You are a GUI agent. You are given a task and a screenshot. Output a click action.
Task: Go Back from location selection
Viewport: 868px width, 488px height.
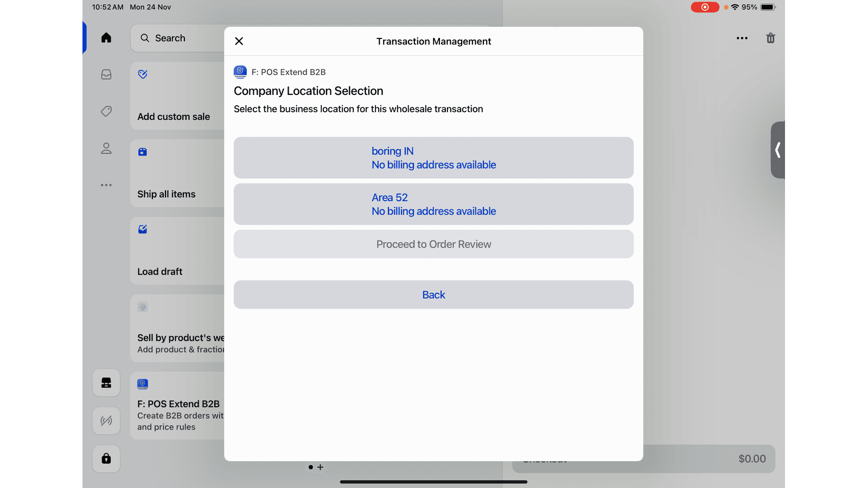click(433, 295)
